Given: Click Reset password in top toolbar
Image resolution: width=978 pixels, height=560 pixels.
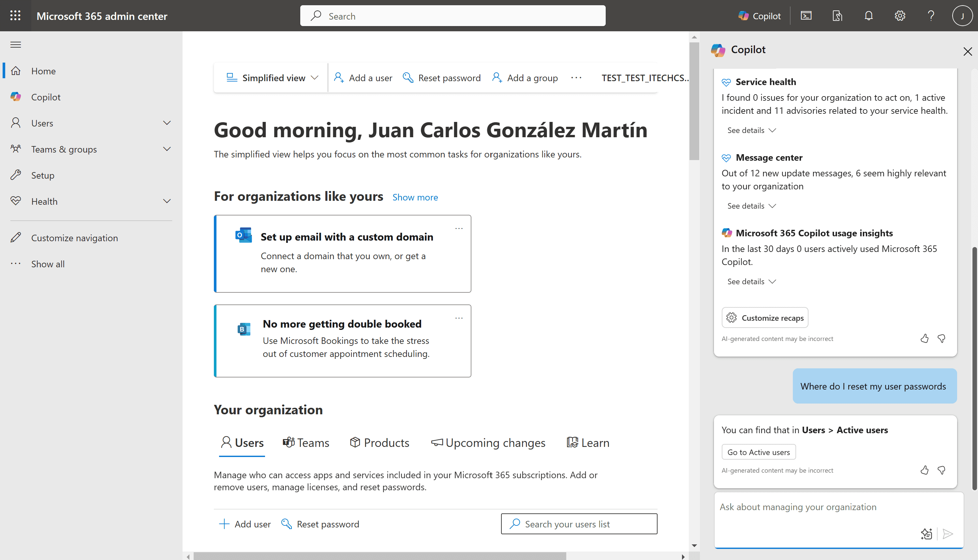Looking at the screenshot, I should tap(441, 78).
